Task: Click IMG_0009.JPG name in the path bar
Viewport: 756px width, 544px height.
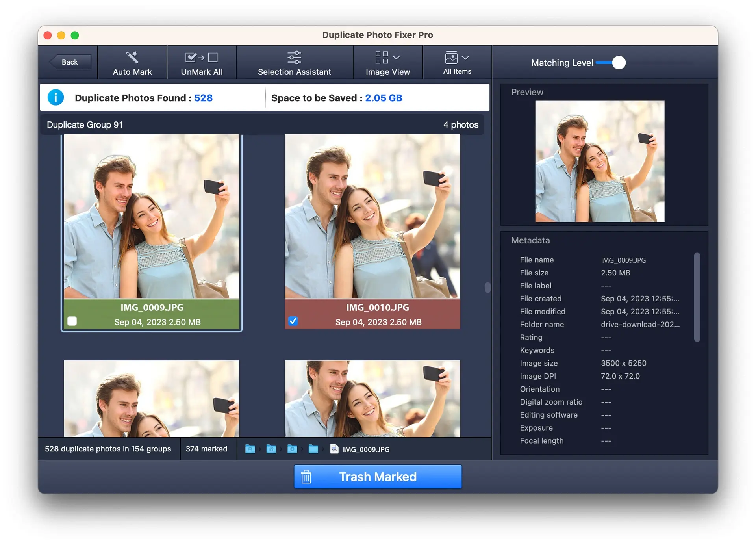Action: coord(366,449)
